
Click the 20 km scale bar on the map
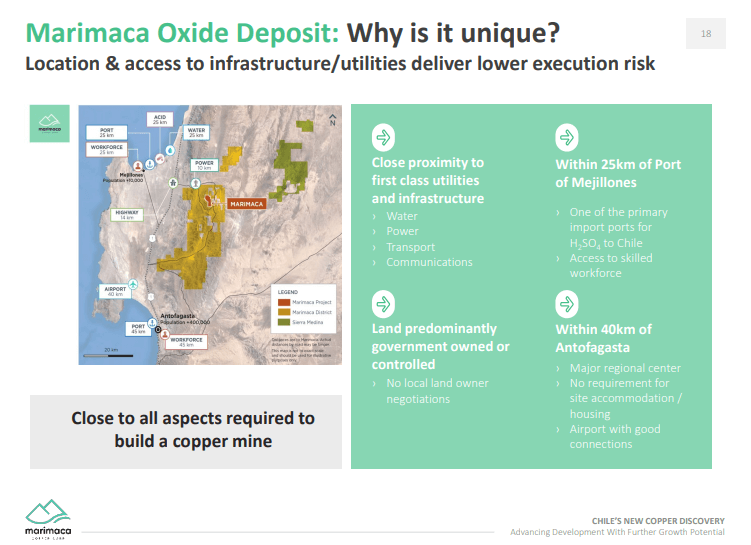click(x=108, y=356)
